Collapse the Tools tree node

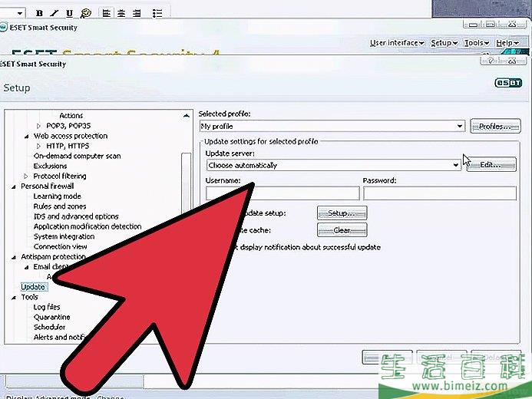click(x=14, y=298)
